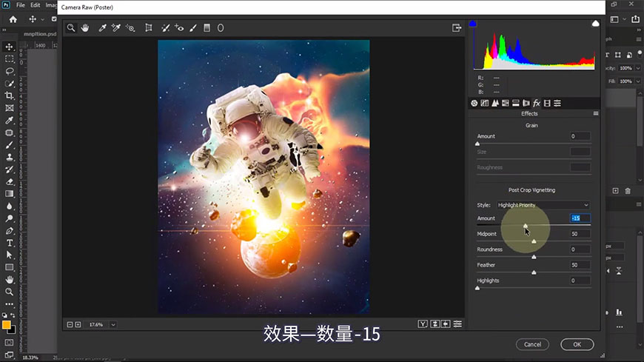The height and width of the screenshot is (362, 644).
Task: Choose the Spot Removal brush tool
Action: (166, 28)
